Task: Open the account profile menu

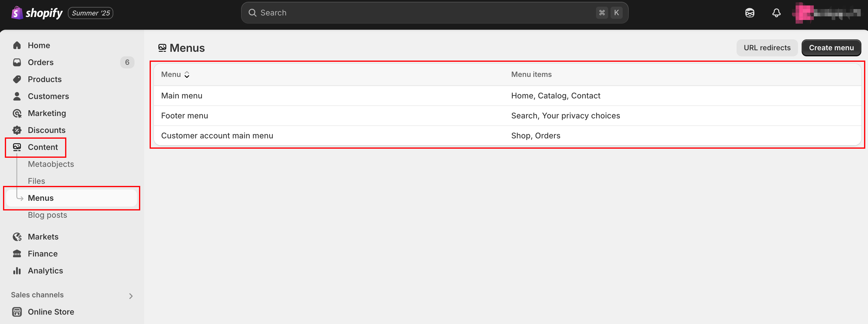Action: coord(827,13)
